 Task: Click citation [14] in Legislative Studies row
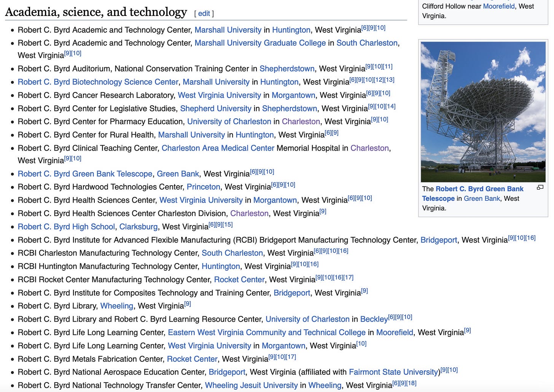point(390,106)
